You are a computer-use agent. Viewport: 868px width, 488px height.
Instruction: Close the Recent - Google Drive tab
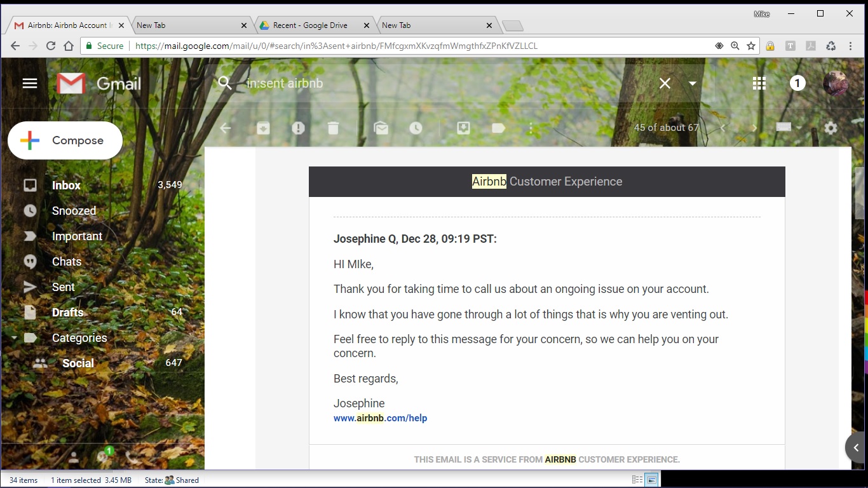[x=366, y=25]
